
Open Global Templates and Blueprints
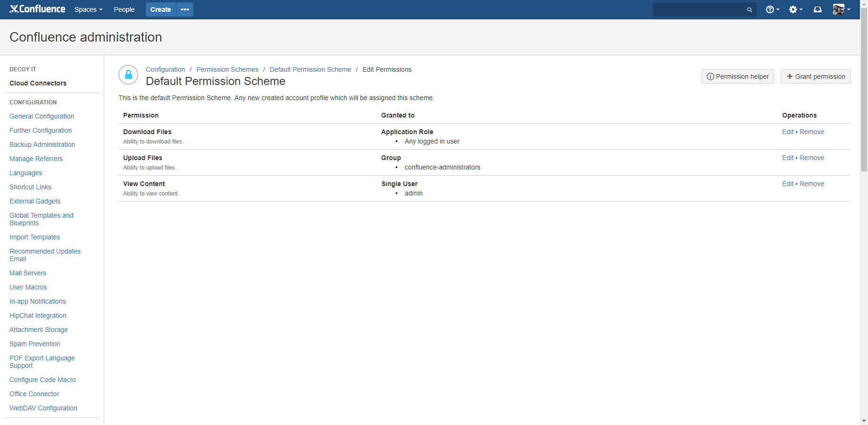pyautogui.click(x=42, y=219)
